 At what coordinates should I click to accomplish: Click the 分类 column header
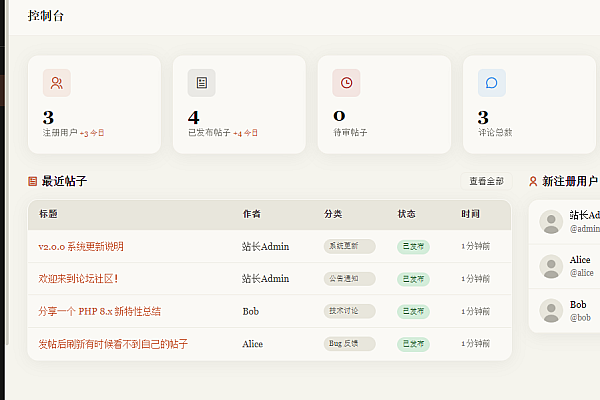tap(333, 214)
